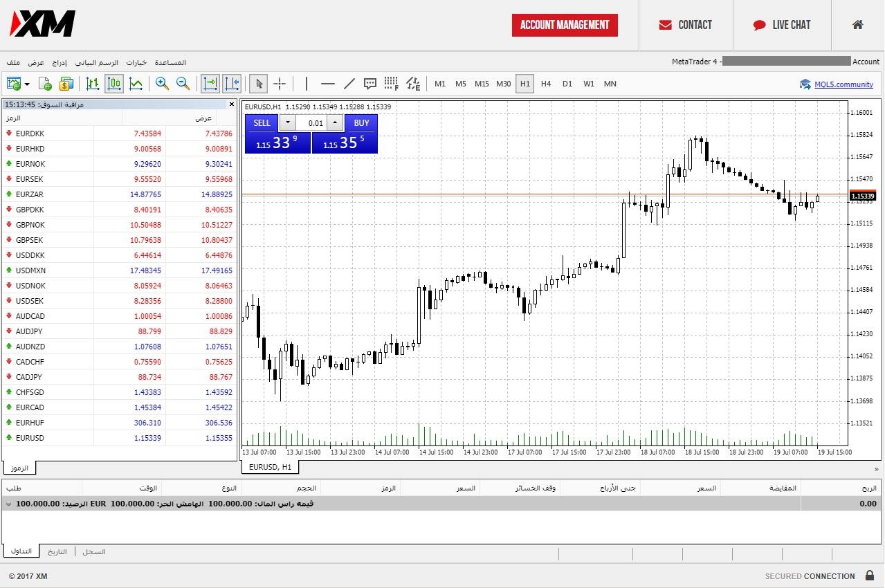This screenshot has width=885, height=588.
Task: Open the new chart icon
Action: click(14, 84)
